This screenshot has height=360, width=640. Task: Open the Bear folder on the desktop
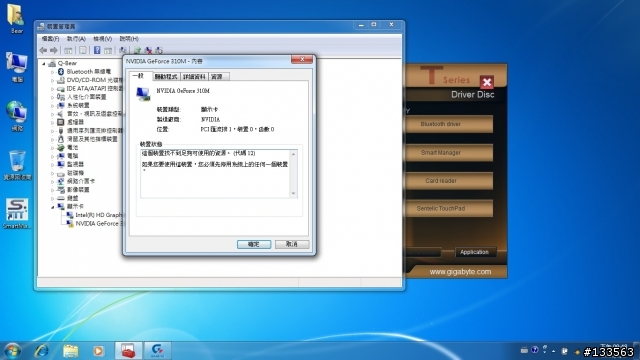click(x=16, y=18)
